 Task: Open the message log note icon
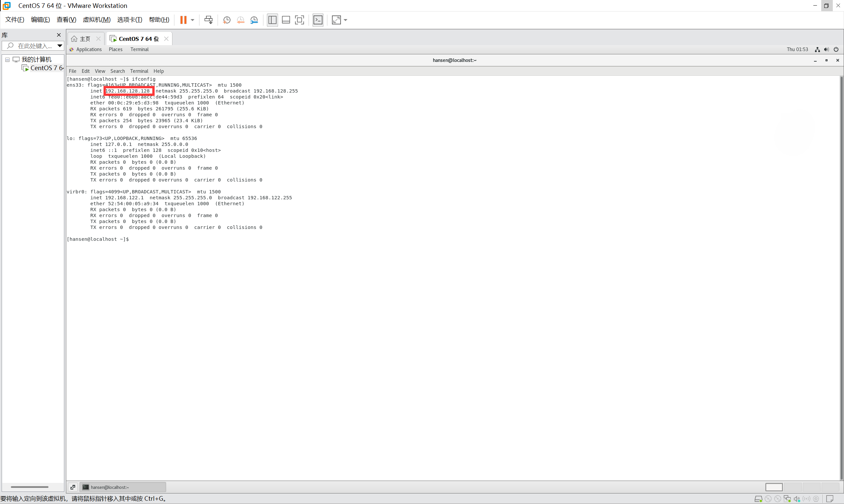829,499
